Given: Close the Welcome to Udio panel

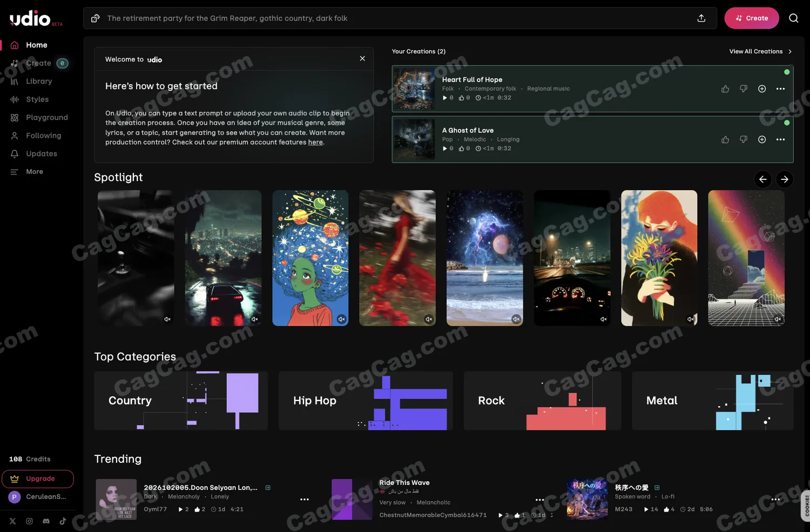Looking at the screenshot, I should click(x=362, y=58).
